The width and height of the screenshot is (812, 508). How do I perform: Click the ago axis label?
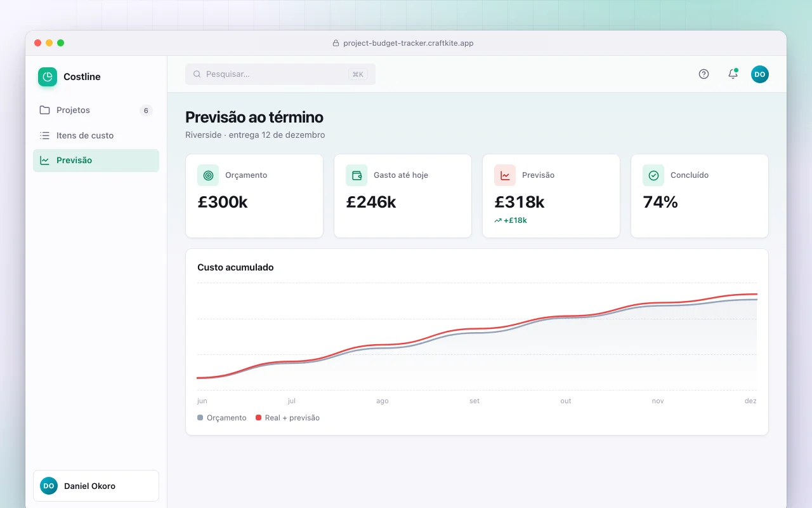click(383, 401)
